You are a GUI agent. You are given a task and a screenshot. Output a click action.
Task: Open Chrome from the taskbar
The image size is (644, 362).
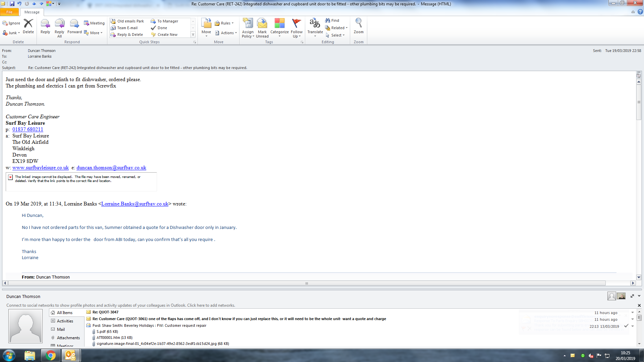51,355
